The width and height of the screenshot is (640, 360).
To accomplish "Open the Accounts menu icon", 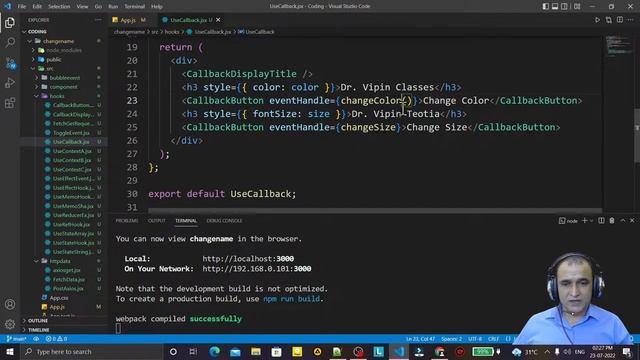I will point(10,304).
